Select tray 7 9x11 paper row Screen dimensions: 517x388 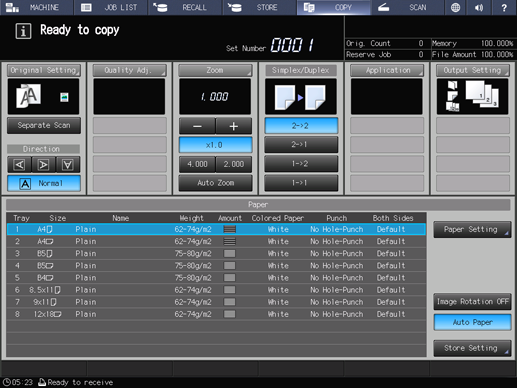[216, 302]
